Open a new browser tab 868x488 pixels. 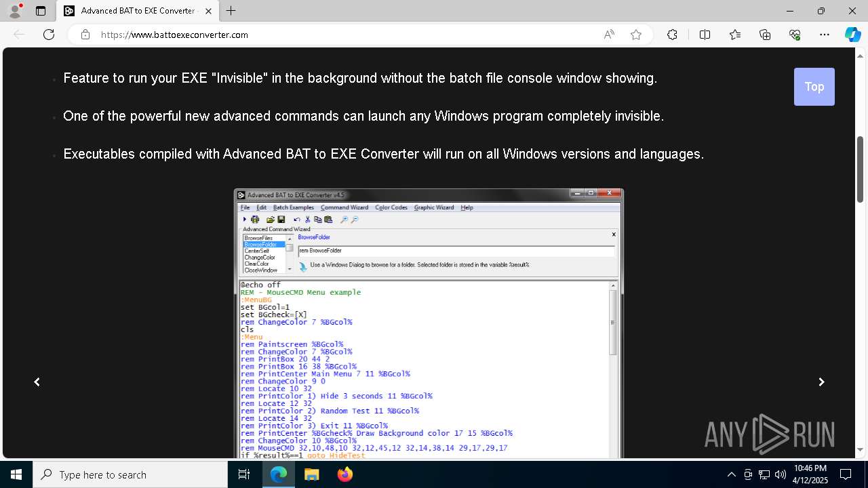click(x=231, y=11)
